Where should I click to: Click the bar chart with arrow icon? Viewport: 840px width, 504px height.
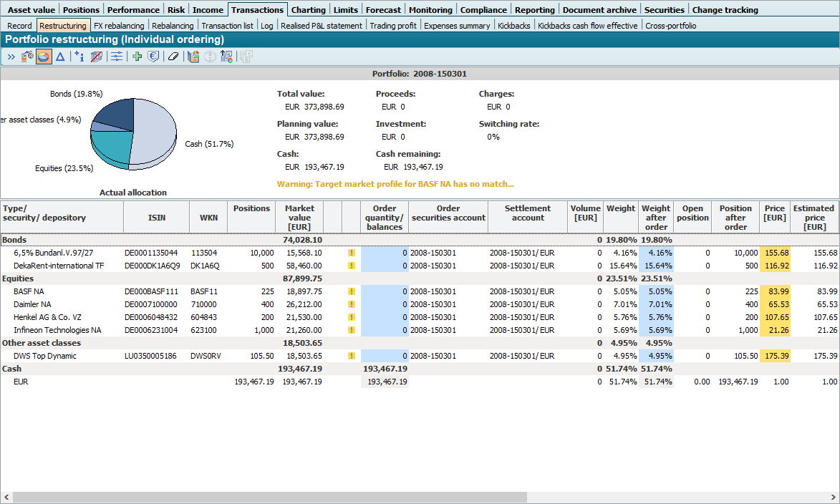pyautogui.click(x=227, y=57)
